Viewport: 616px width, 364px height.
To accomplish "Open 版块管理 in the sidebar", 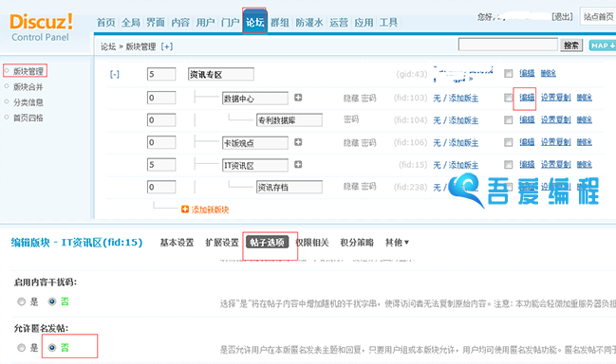I will pyautogui.click(x=28, y=71).
